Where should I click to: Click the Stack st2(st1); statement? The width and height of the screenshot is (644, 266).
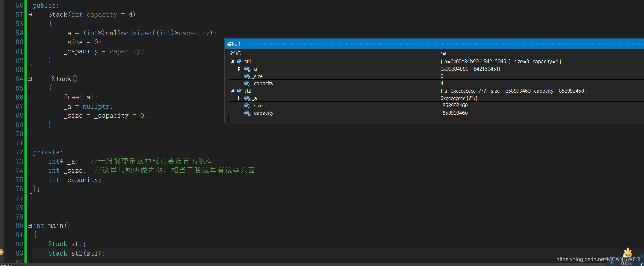point(76,253)
